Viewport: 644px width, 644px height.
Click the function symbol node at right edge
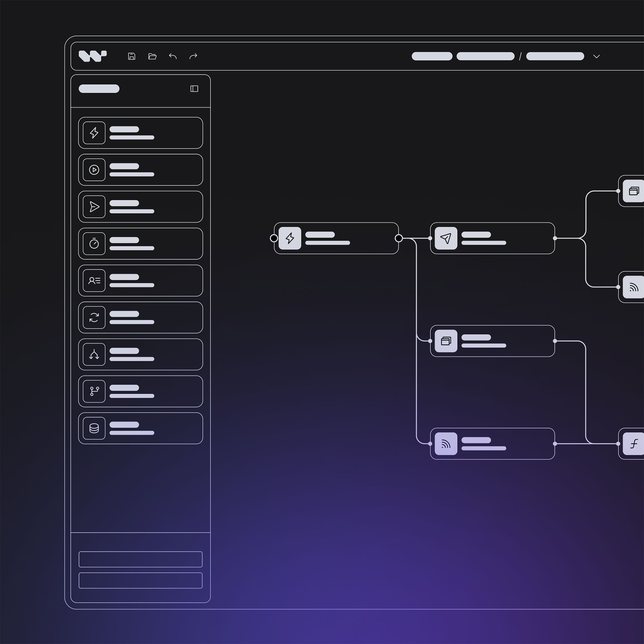point(631,444)
